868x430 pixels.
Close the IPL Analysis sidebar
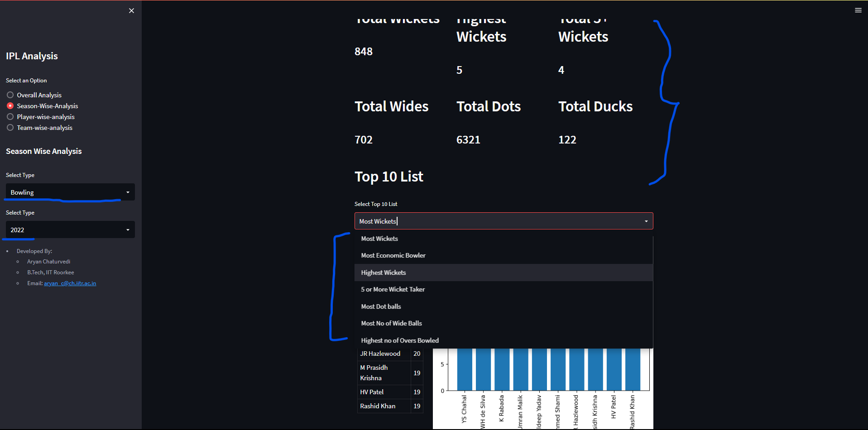click(x=131, y=10)
